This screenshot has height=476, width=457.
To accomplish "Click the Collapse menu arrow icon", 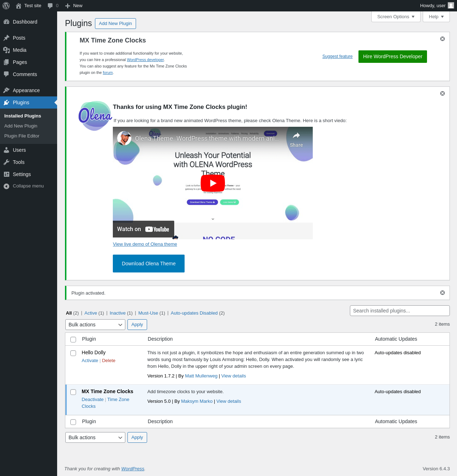I will pos(6,186).
